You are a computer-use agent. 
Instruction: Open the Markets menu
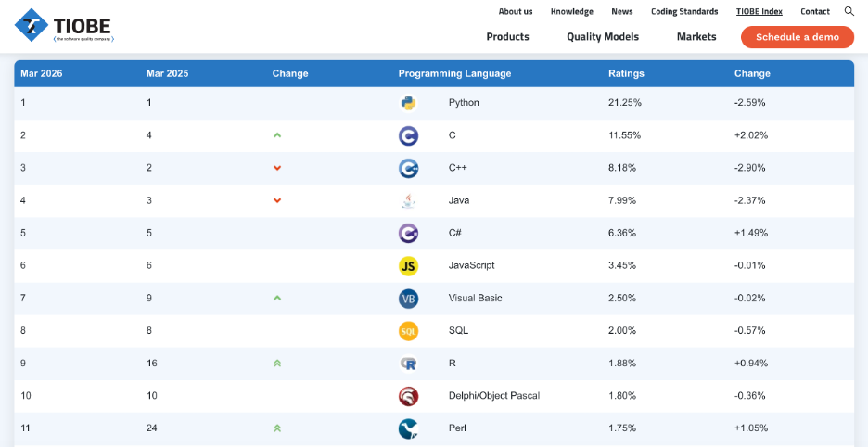click(696, 36)
